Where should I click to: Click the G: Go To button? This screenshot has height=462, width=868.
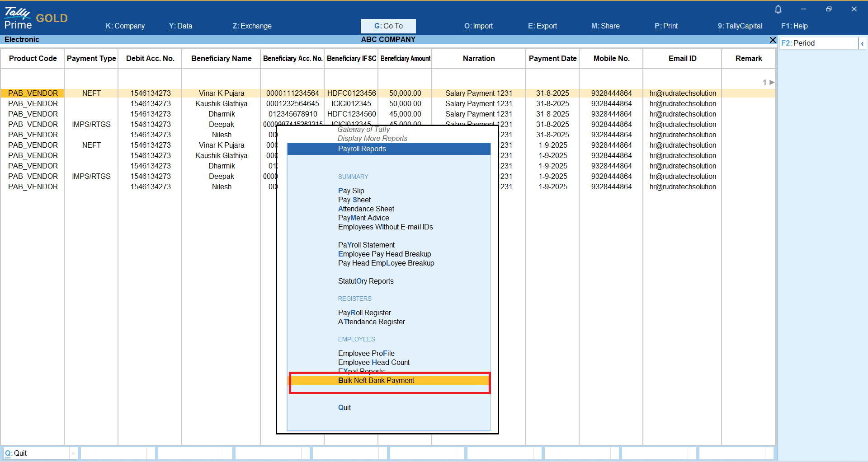coord(388,26)
